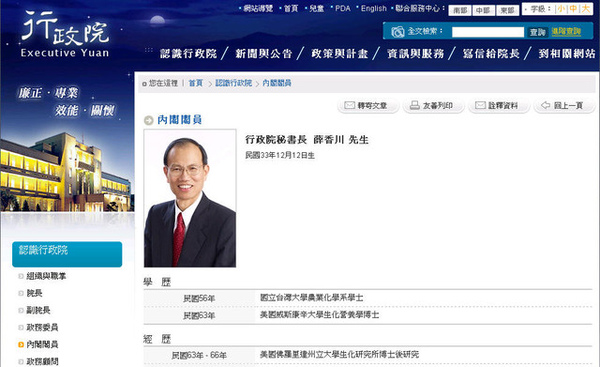Screen dimensions: 600x367
Task: Open 政務顧問 in the sidebar
Action: pyautogui.click(x=42, y=361)
